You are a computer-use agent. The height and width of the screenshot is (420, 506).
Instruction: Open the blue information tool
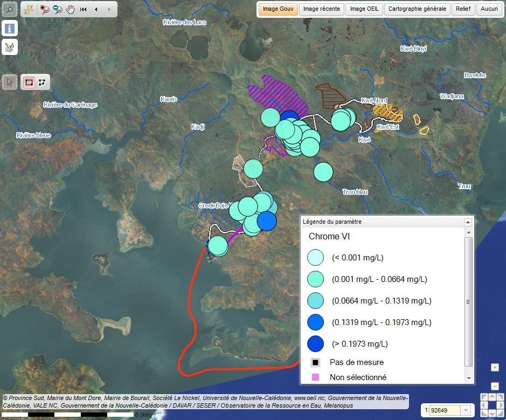tap(10, 28)
